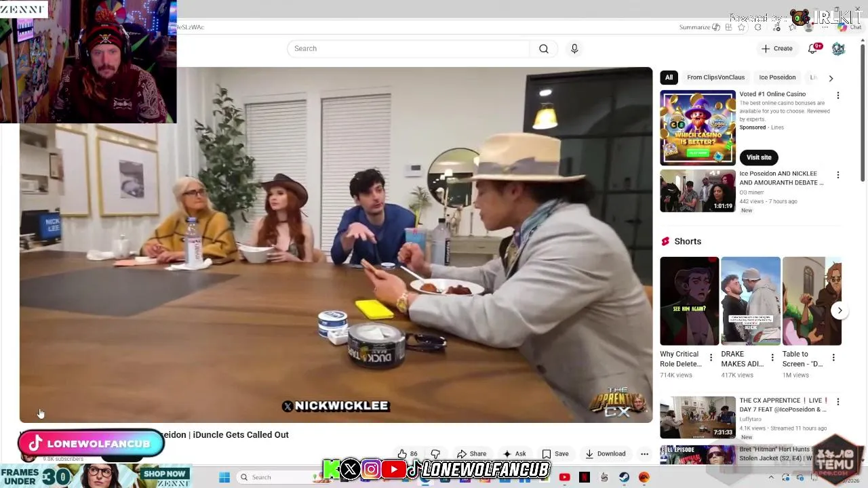Viewport: 868px width, 488px height.
Task: Show more filter chips arrow
Action: pyautogui.click(x=831, y=78)
